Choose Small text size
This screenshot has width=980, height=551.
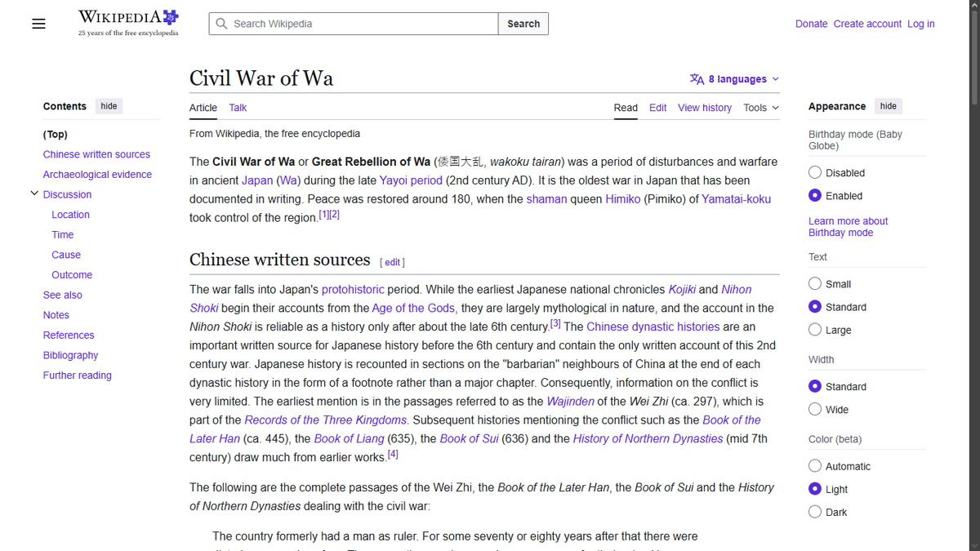815,283
